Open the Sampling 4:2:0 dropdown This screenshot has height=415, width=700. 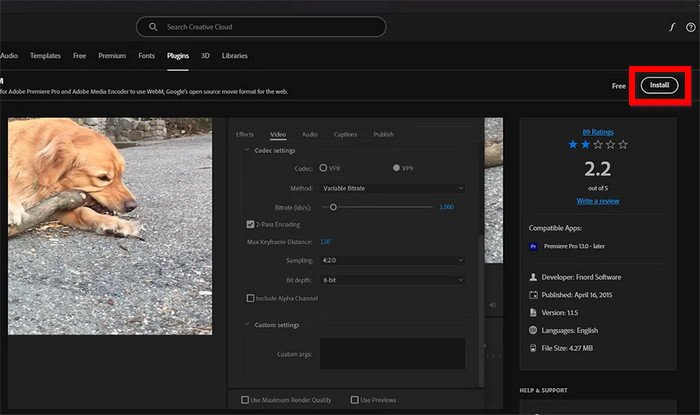click(392, 260)
